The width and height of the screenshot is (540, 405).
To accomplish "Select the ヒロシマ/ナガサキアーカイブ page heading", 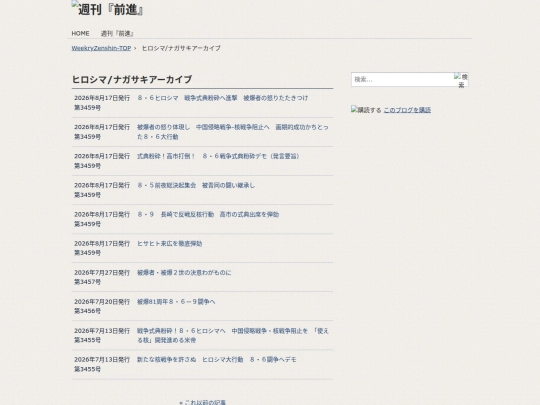I will point(132,80).
